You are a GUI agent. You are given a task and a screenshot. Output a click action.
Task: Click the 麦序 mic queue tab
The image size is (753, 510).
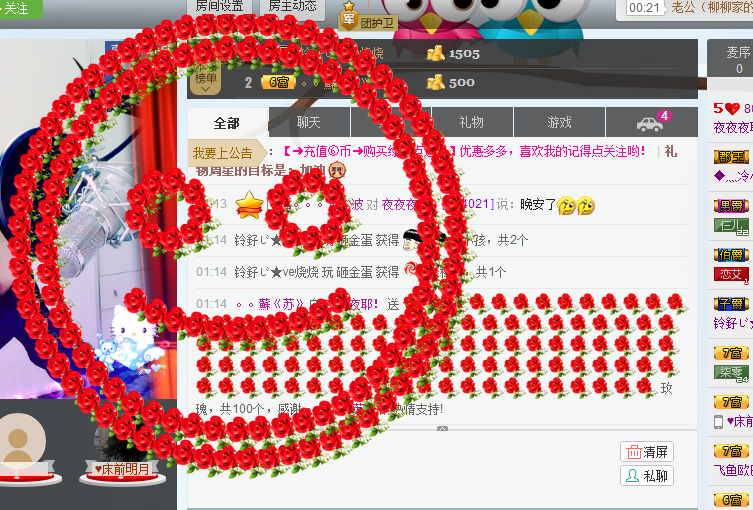(x=737, y=59)
